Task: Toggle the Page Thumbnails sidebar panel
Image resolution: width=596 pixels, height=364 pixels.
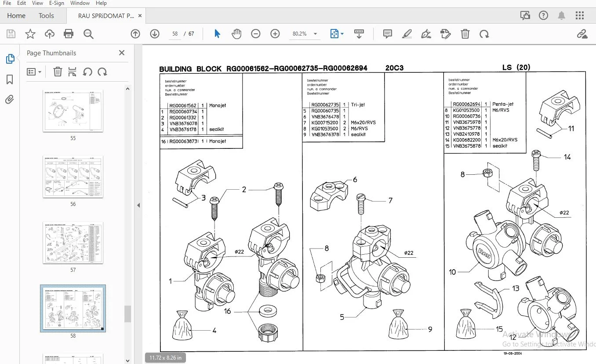Action: click(x=10, y=59)
